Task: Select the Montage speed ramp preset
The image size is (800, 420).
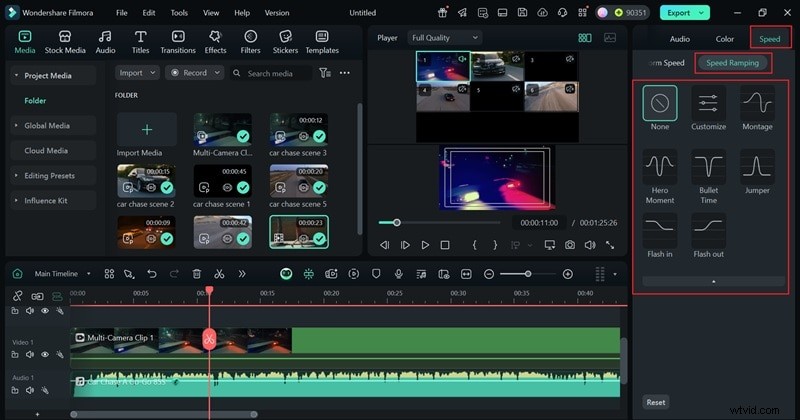Action: click(x=757, y=103)
